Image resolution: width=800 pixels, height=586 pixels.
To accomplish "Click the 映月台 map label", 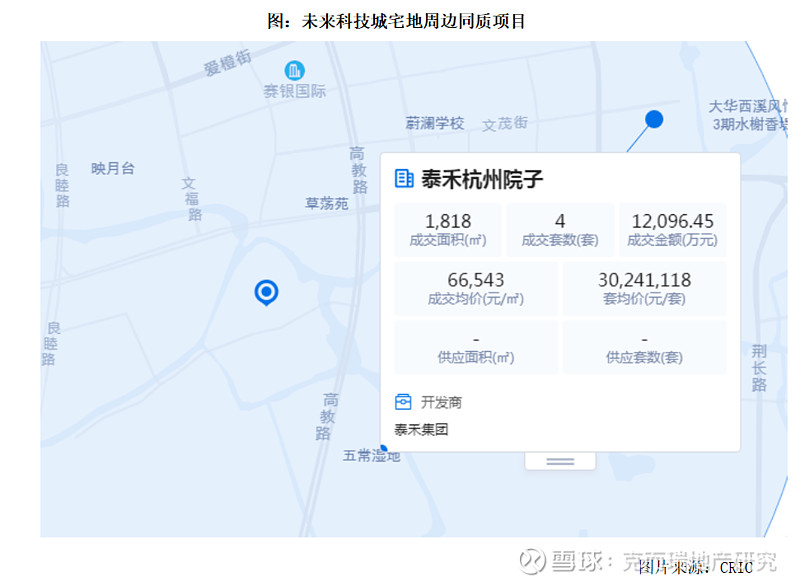I will 113,168.
